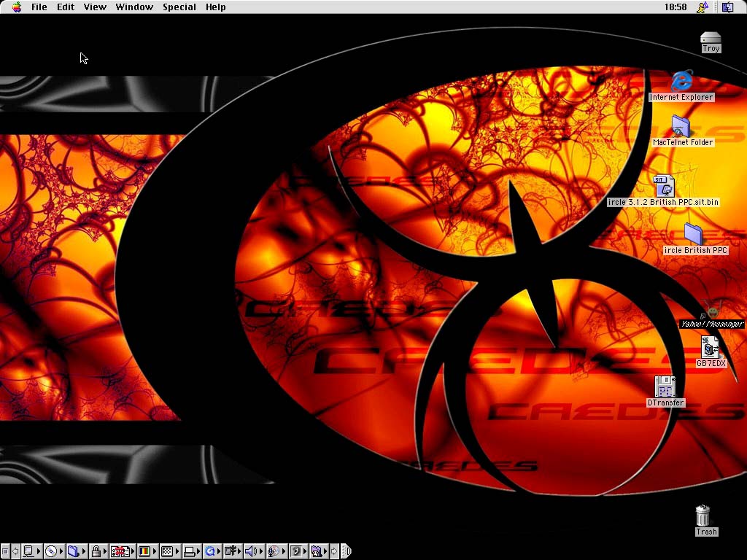747x560 pixels.
Task: Click the Control Strip left scroll arrow
Action: pyautogui.click(x=15, y=551)
